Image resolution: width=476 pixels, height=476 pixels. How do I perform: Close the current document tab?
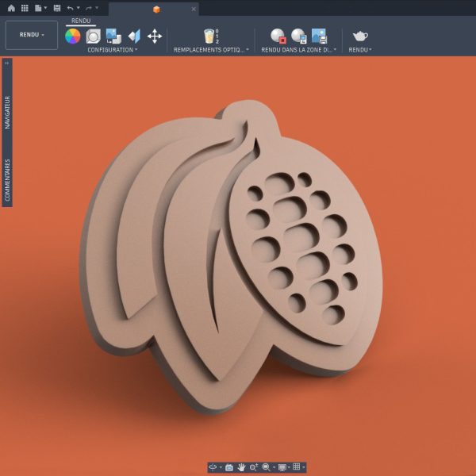194,10
